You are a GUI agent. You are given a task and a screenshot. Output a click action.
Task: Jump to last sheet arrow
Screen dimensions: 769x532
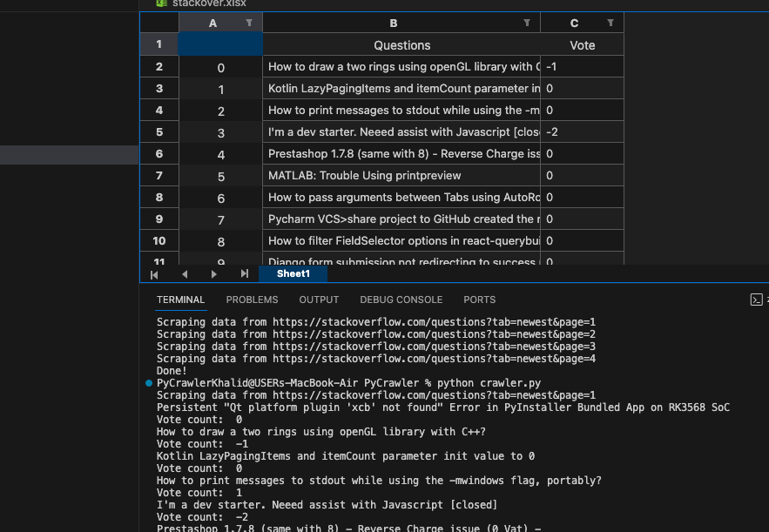click(x=244, y=274)
